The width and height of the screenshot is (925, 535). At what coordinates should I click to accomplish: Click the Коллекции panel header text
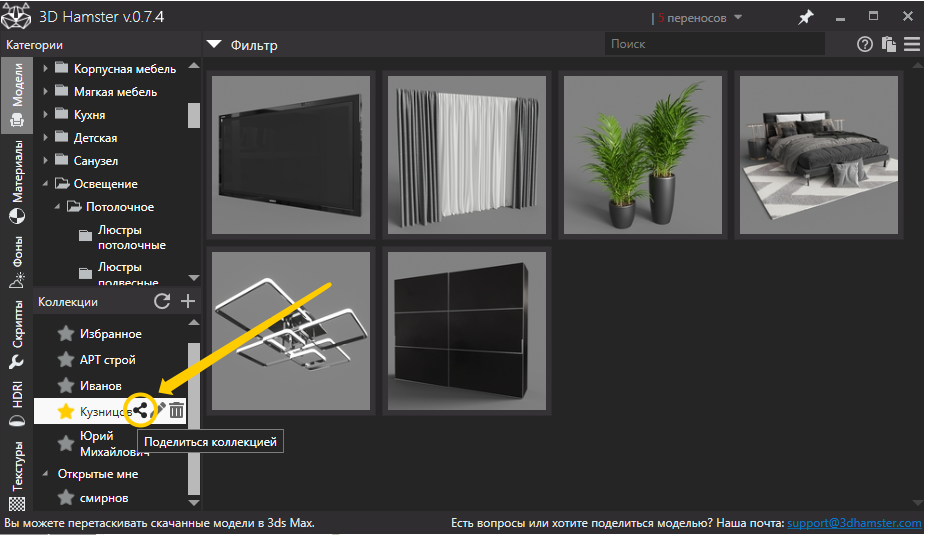pos(68,302)
